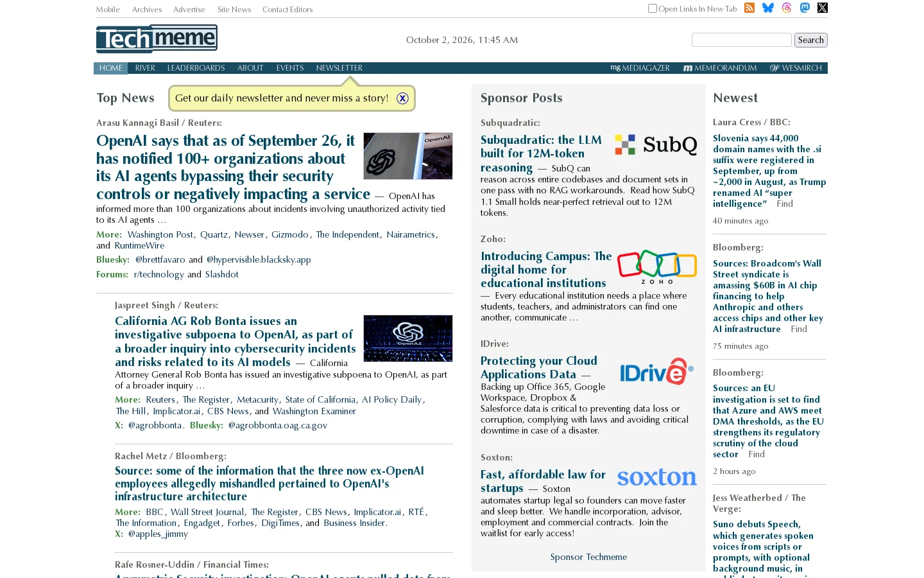Open the Washington Post source link
924x578 pixels.
click(x=160, y=234)
